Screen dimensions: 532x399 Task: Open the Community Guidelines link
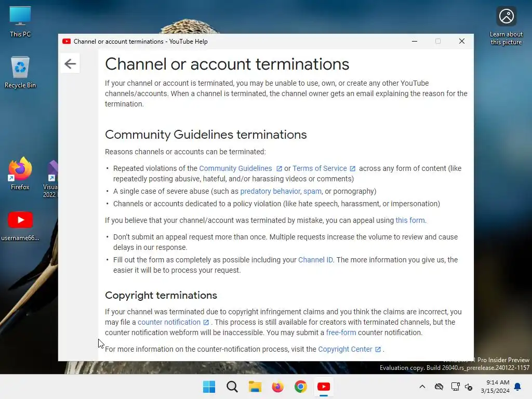pos(235,169)
